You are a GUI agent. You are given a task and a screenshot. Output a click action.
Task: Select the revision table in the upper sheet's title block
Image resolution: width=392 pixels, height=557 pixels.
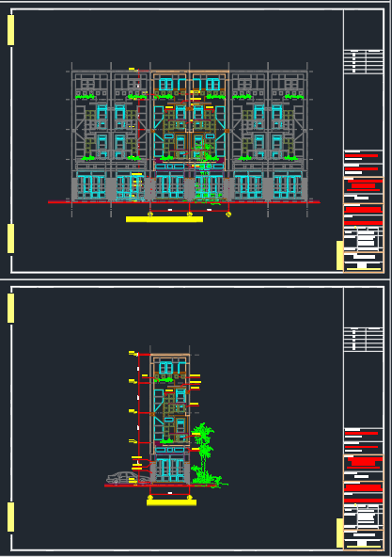tap(363, 62)
